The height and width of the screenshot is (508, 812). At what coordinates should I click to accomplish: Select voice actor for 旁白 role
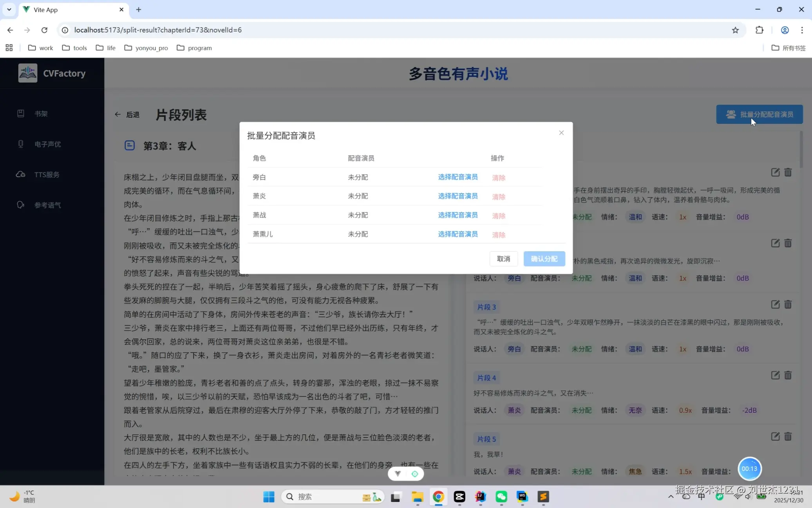click(458, 177)
